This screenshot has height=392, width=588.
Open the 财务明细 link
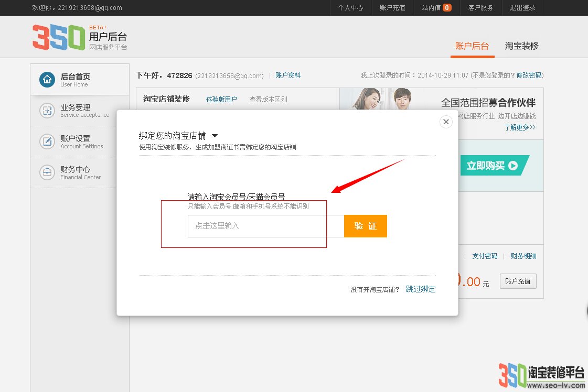pyautogui.click(x=523, y=256)
